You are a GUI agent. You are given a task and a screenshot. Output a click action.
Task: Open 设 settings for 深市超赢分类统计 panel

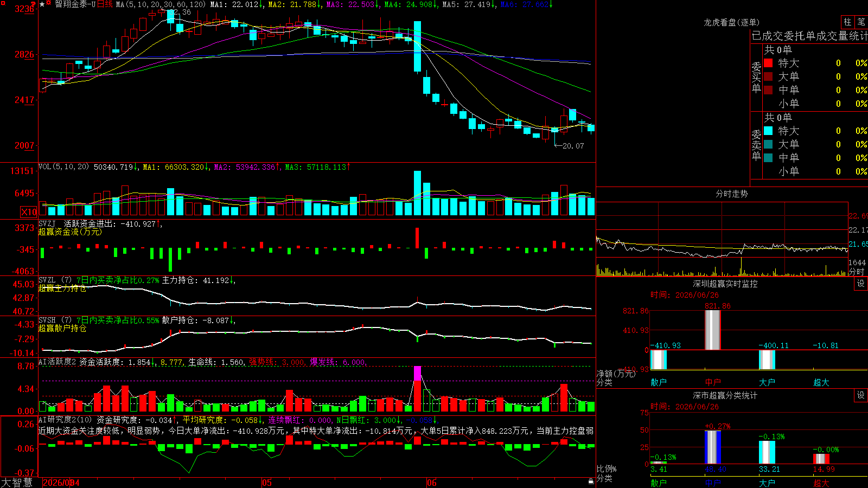[861, 395]
